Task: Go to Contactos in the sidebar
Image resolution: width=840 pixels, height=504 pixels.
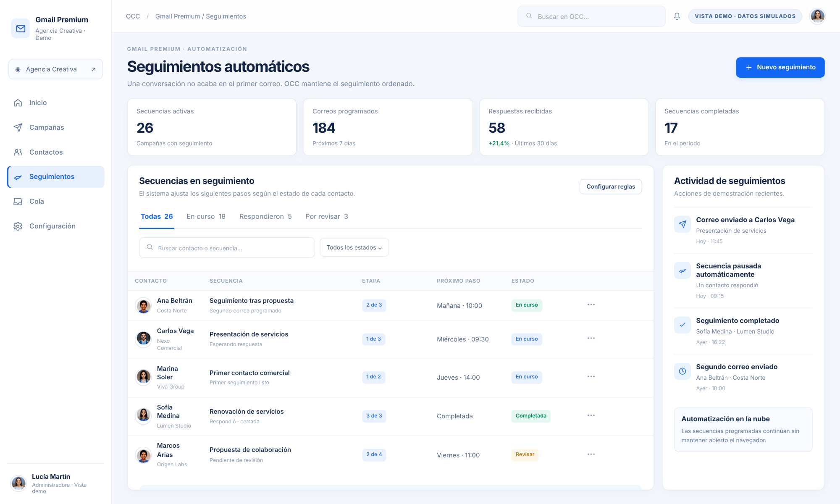Action: click(x=55, y=152)
